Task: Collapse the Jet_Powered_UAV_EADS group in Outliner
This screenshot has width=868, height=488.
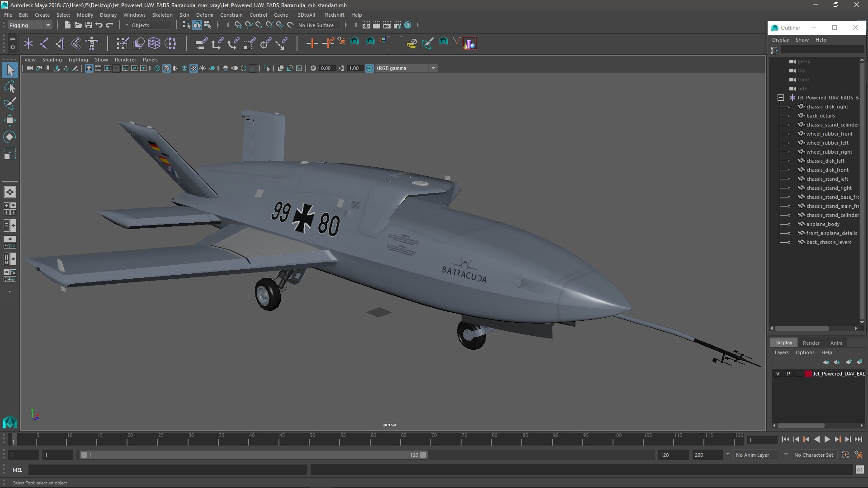Action: [x=781, y=98]
